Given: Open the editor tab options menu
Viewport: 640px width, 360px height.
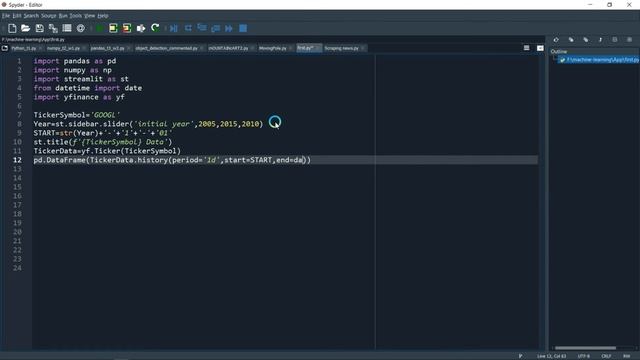Looking at the screenshot, I should coord(527,48).
